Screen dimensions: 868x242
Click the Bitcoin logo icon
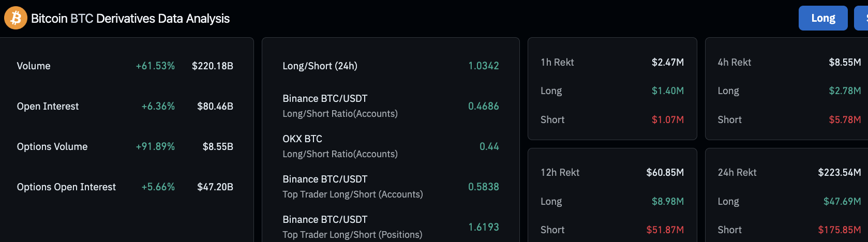click(x=16, y=18)
